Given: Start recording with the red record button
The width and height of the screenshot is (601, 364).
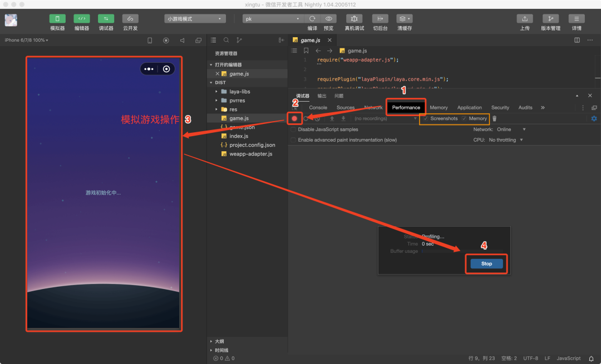Looking at the screenshot, I should 294,118.
